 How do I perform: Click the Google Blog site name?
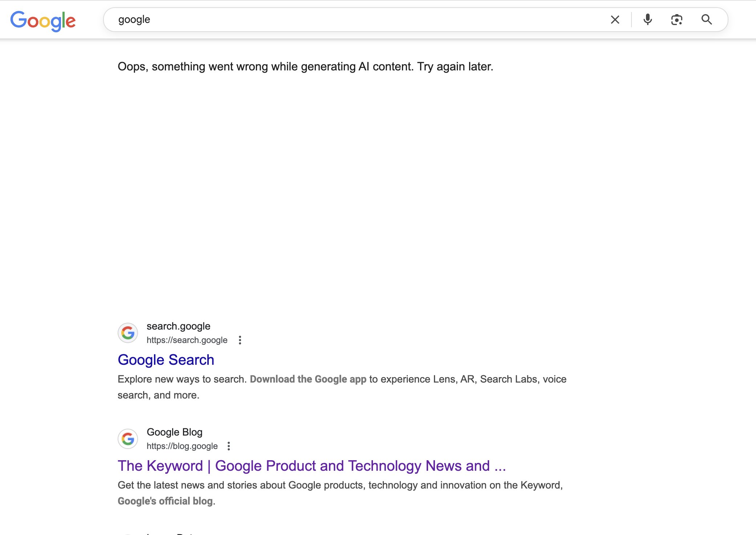coord(175,432)
